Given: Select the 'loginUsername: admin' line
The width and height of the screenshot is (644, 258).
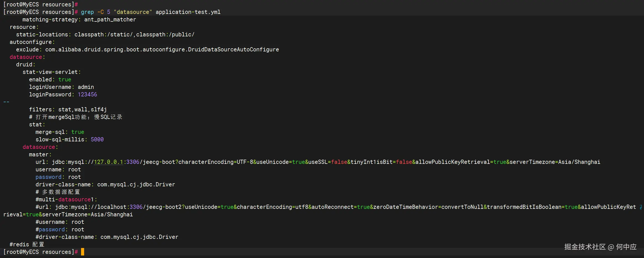Looking at the screenshot, I should 61,87.
